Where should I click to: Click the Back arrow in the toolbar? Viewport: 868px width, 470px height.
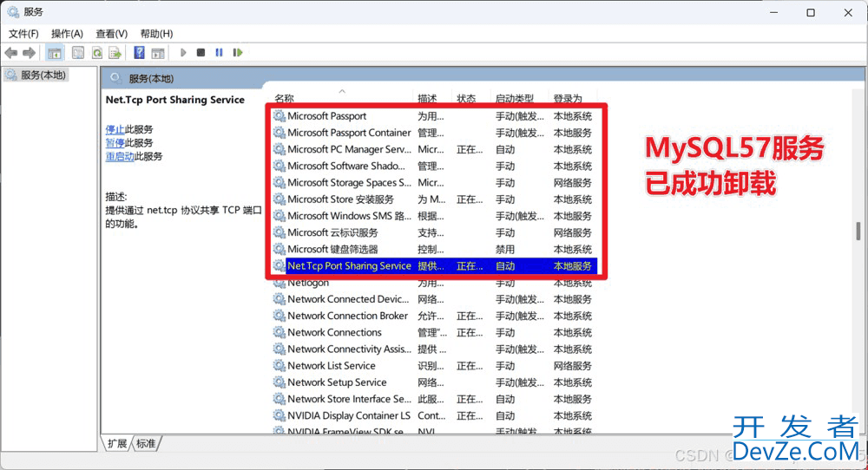click(x=11, y=53)
